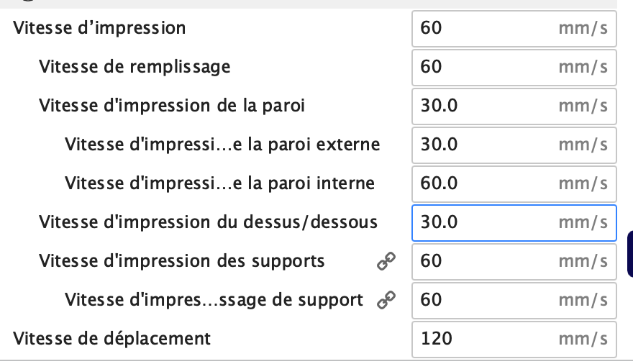This screenshot has width=633, height=364.
Task: Click the support infill speed field
Action: 514,300
